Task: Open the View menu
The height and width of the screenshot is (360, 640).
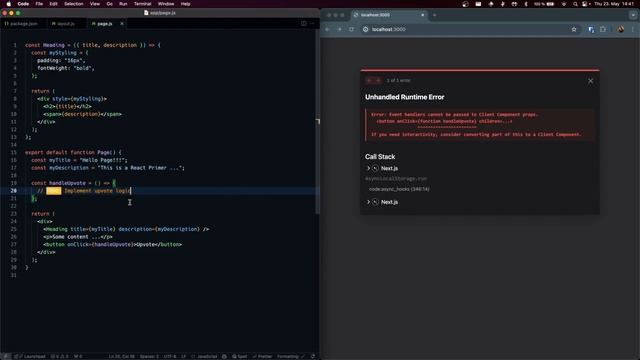Action: (x=95, y=4)
